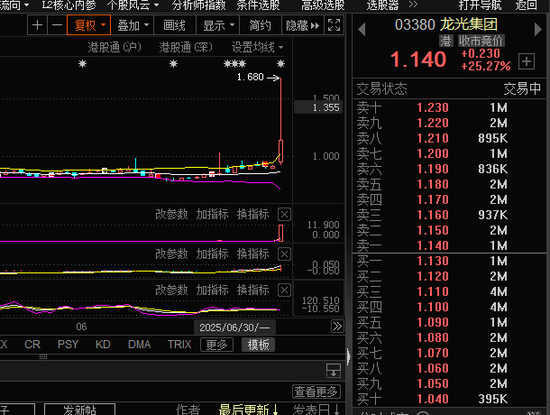
Task: Expand more menu items with >> chevron
Action: 413,5
